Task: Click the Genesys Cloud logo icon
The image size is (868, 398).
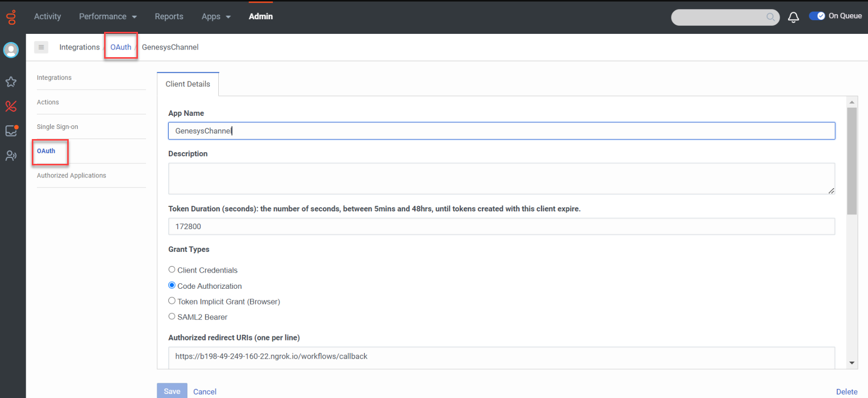Action: (11, 17)
